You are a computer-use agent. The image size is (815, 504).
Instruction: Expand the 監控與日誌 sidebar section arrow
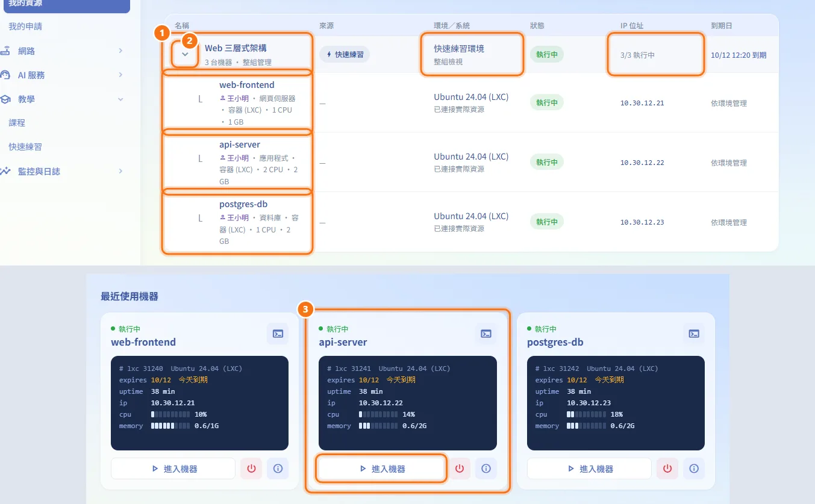point(120,171)
